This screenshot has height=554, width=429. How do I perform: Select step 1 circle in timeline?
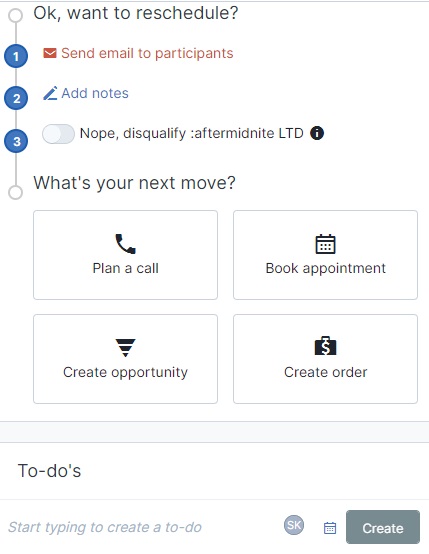pos(16,56)
